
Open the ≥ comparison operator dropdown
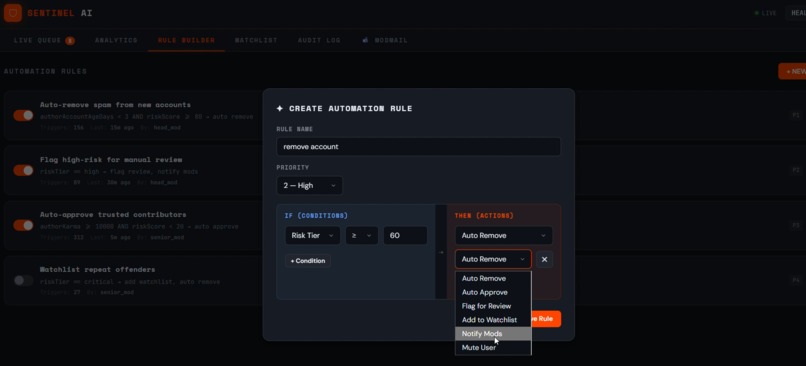(x=362, y=235)
